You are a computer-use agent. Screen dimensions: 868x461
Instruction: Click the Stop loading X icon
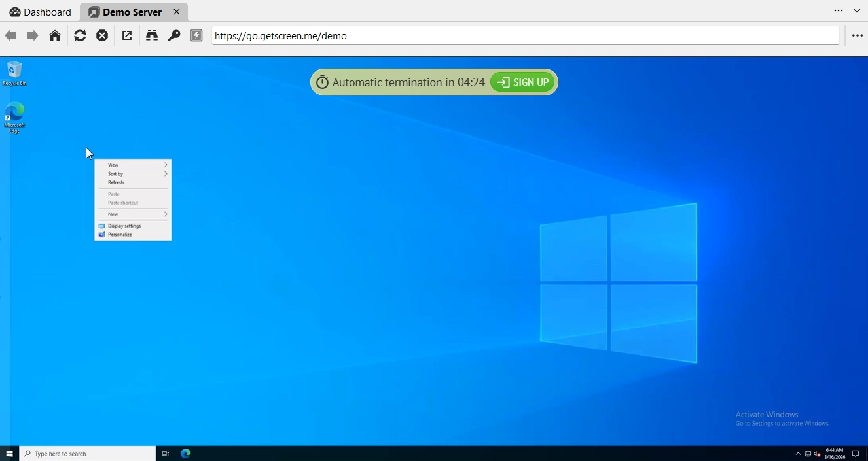[102, 36]
